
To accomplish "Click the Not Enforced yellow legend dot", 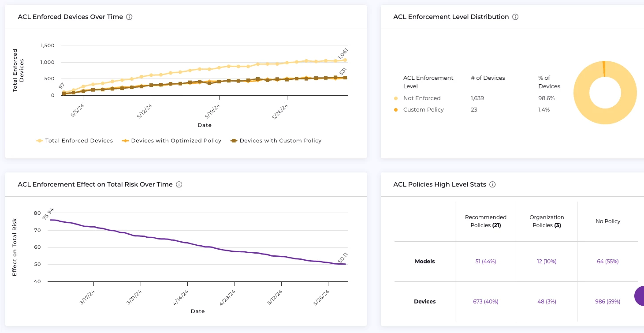I will [x=396, y=98].
